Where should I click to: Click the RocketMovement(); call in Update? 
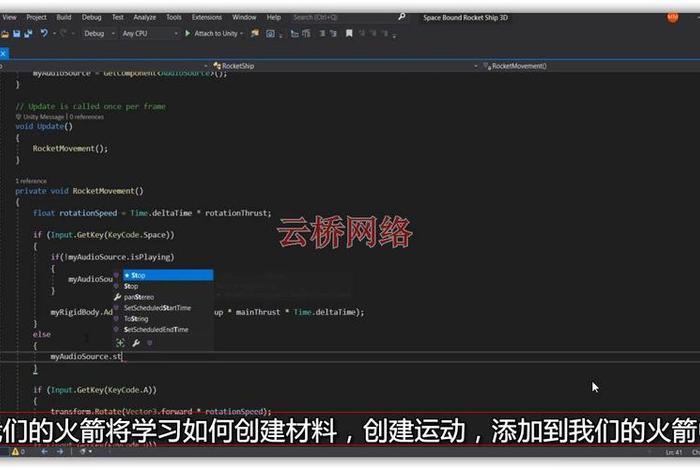[70, 149]
